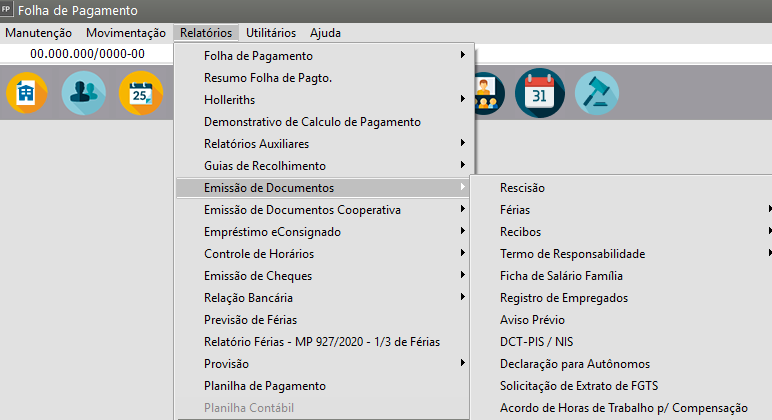Open the dark blue calendar 31 icon

pyautogui.click(x=540, y=93)
